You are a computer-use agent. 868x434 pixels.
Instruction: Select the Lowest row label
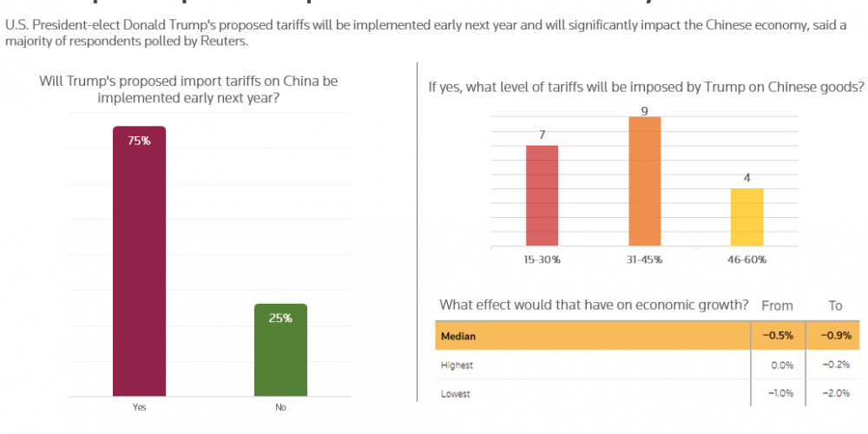[x=456, y=394]
